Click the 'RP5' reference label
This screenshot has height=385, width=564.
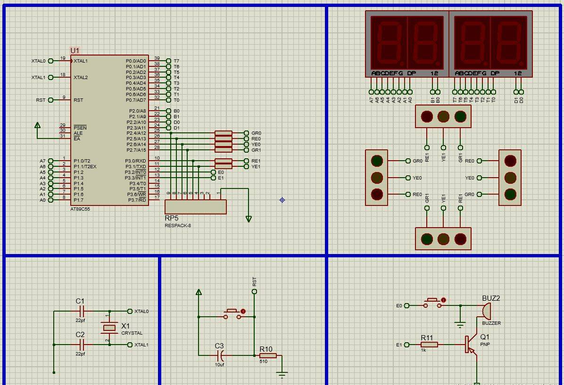pyautogui.click(x=171, y=218)
